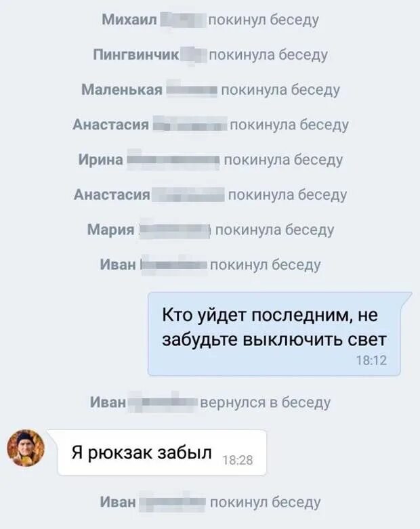Click "покинула беседу" text beside Пингвинчик
The image size is (420, 529).
pos(268,55)
